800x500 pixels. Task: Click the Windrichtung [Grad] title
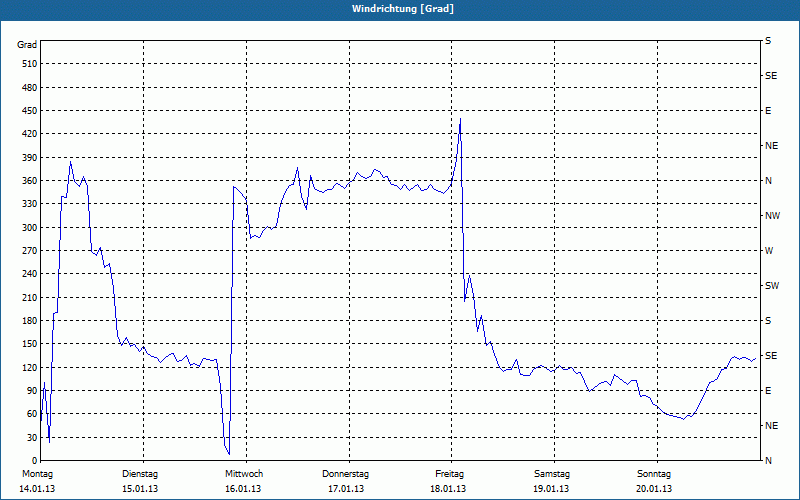click(403, 9)
